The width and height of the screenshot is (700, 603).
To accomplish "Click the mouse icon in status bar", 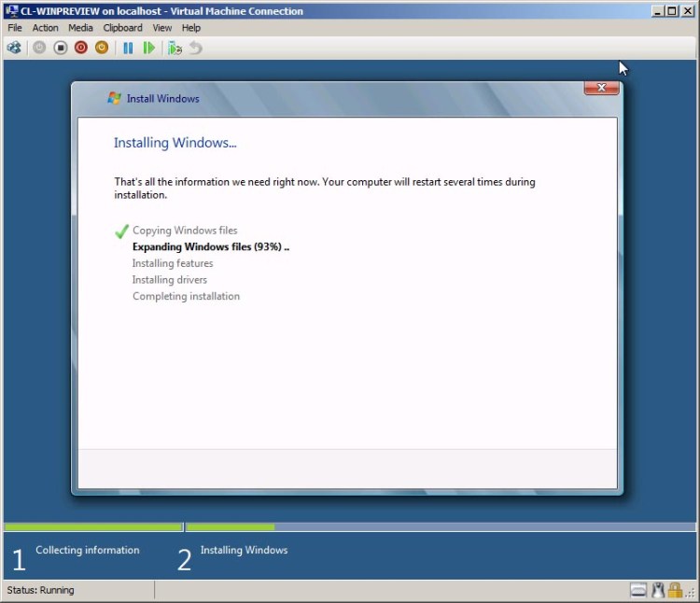I will click(x=657, y=590).
